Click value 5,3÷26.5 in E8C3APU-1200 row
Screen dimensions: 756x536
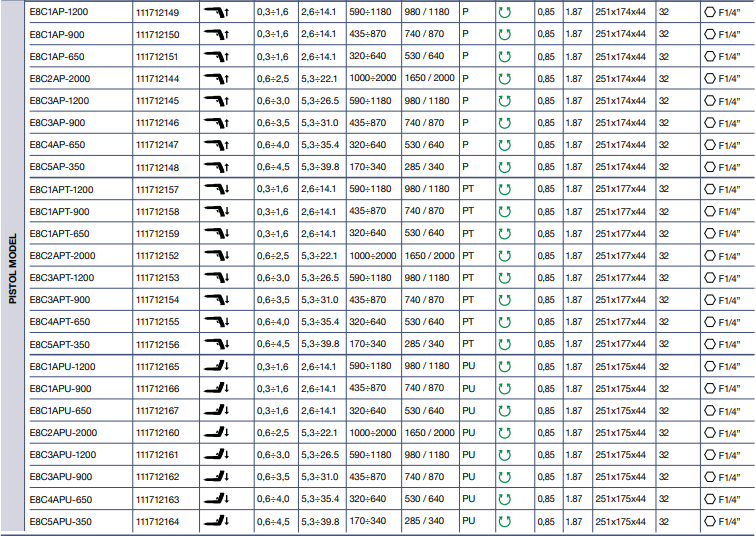click(320, 455)
